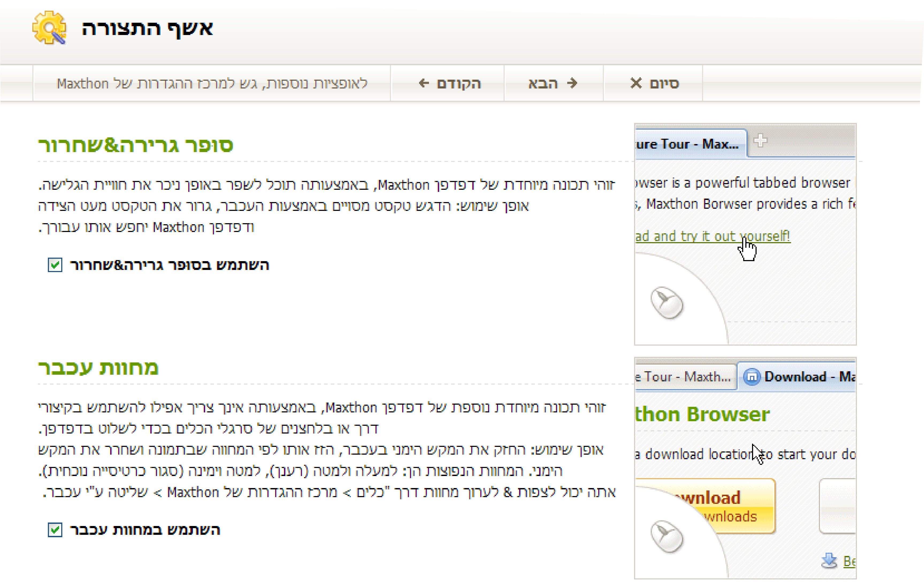Image resolution: width=924 pixels, height=588 pixels.
Task: Toggle the "השתמש בסופר גרירה&שחרור" checkbox
Action: click(55, 265)
